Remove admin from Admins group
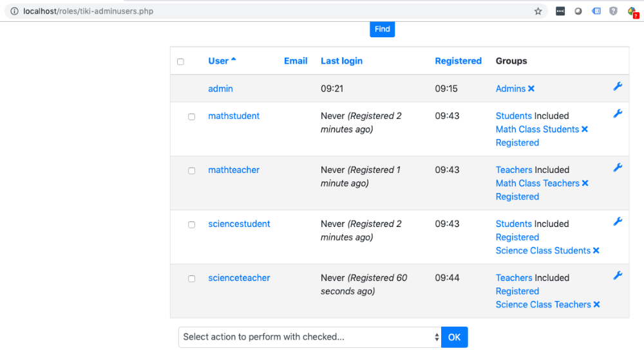644x355 pixels. (x=531, y=89)
